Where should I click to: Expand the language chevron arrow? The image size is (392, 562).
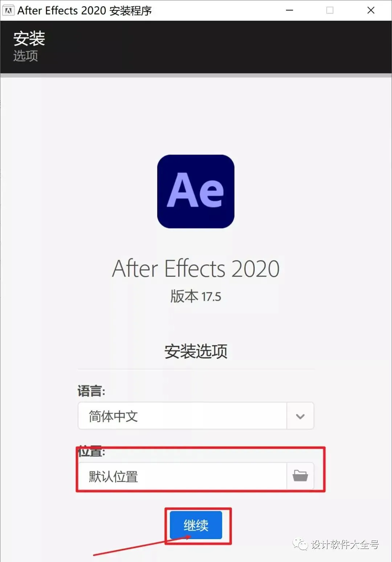click(x=300, y=416)
